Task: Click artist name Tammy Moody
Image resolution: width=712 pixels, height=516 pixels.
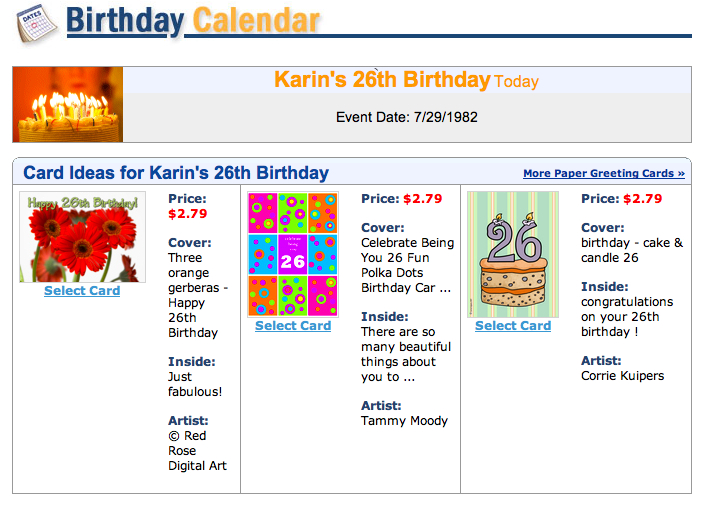Action: 405,421
